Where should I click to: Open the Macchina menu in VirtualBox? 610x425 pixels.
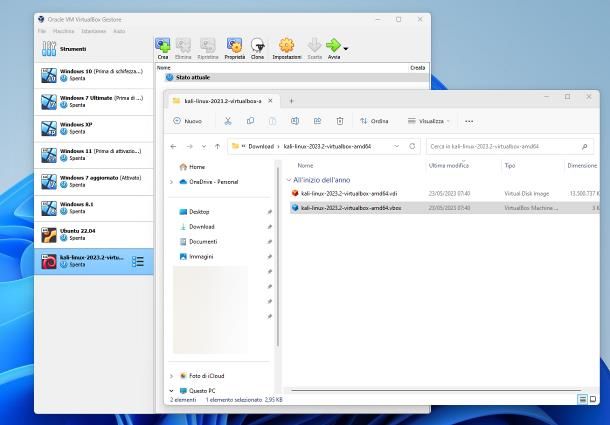63,31
